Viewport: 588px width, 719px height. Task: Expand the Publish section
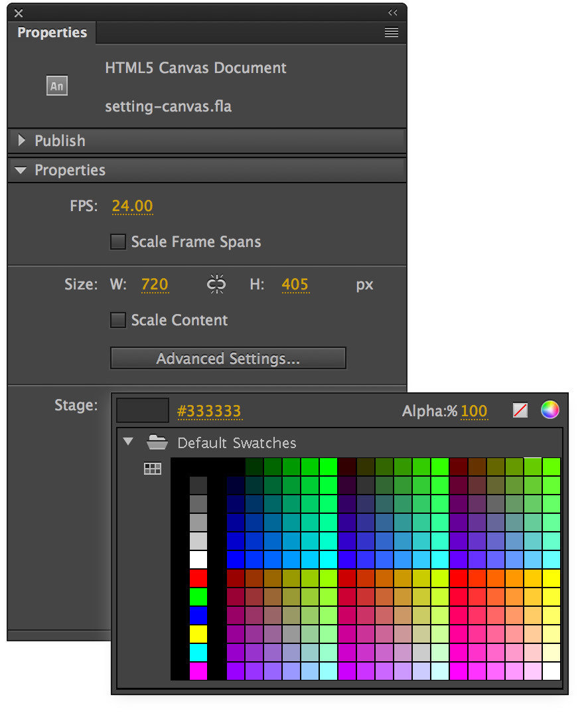[22, 141]
